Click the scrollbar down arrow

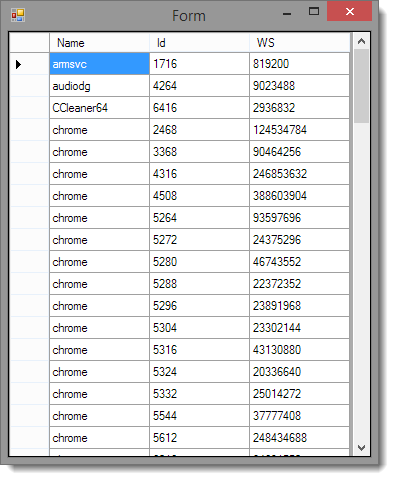pos(361,448)
